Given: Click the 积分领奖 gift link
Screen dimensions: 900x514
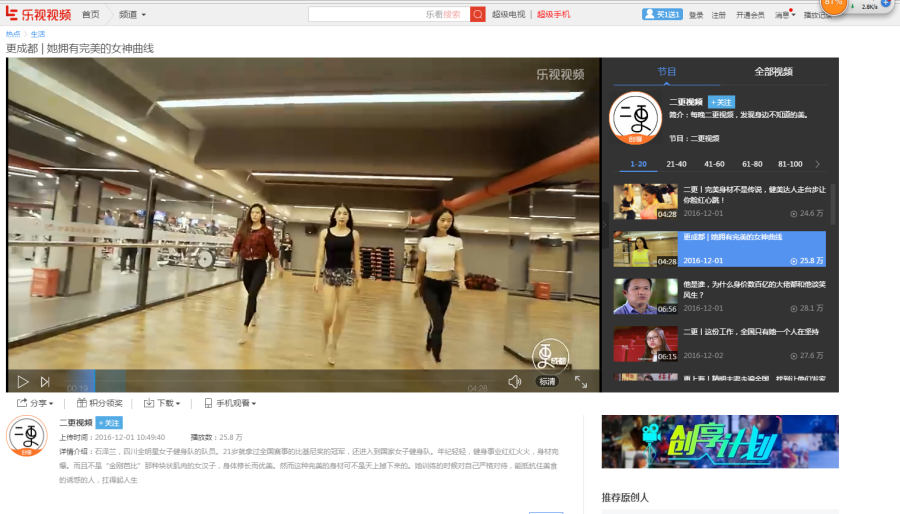Looking at the screenshot, I should [100, 403].
